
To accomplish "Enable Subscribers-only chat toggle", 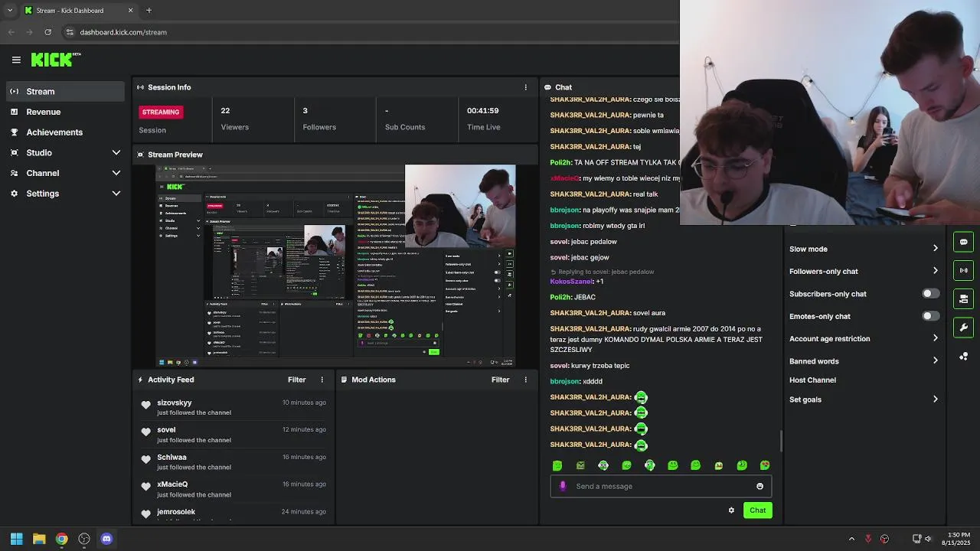I will pyautogui.click(x=930, y=294).
